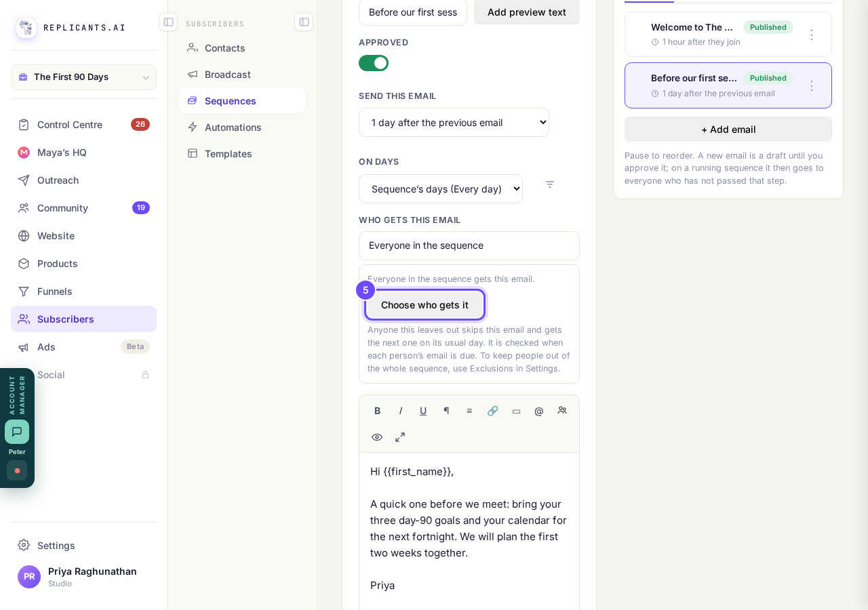The image size is (868, 610).
Task: Open the Sequence's days dropdown
Action: tap(441, 189)
